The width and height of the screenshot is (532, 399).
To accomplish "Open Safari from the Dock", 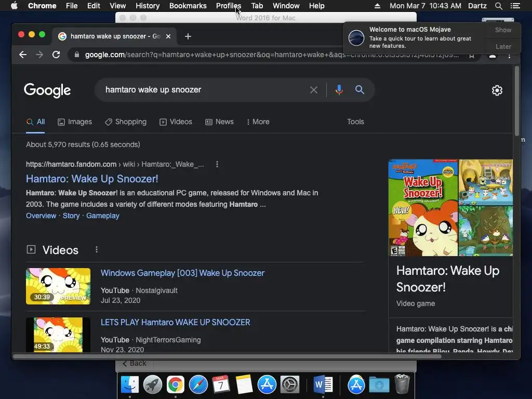I will (x=198, y=385).
